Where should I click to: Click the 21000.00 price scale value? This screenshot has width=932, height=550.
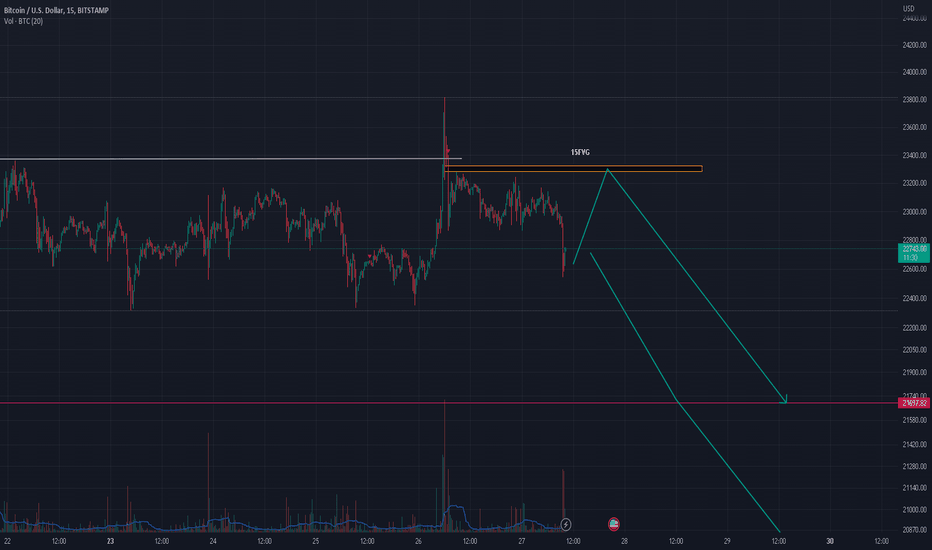pyautogui.click(x=914, y=510)
